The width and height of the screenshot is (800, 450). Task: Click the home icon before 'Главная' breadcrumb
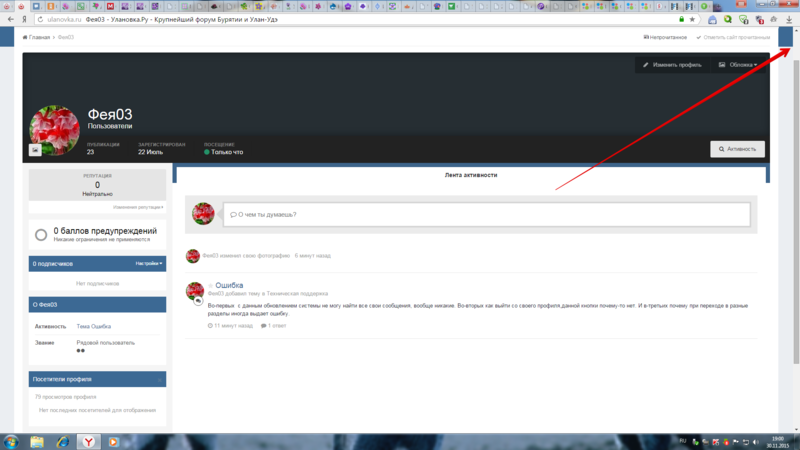click(25, 37)
